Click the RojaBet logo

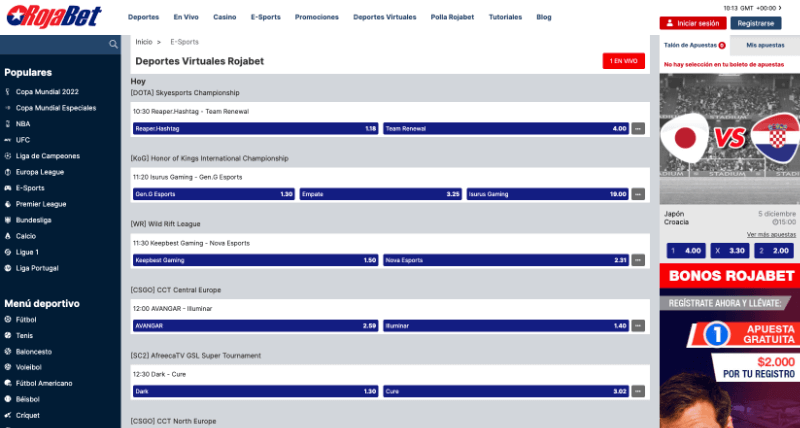coord(54,16)
